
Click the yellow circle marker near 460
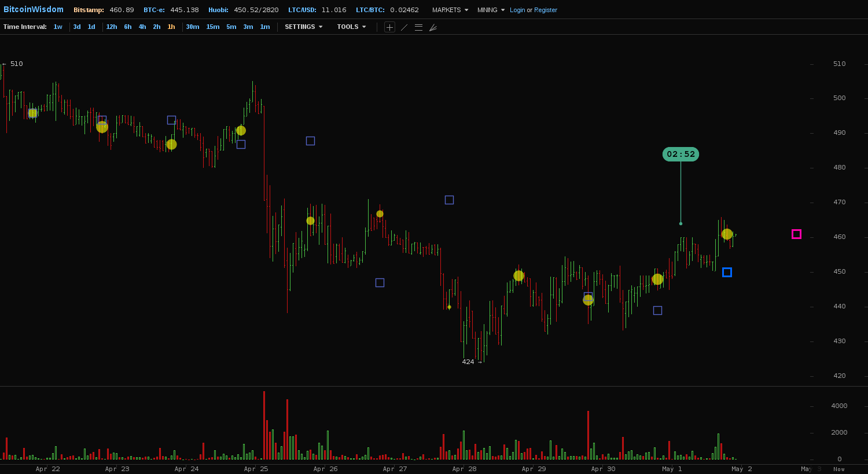tap(727, 234)
